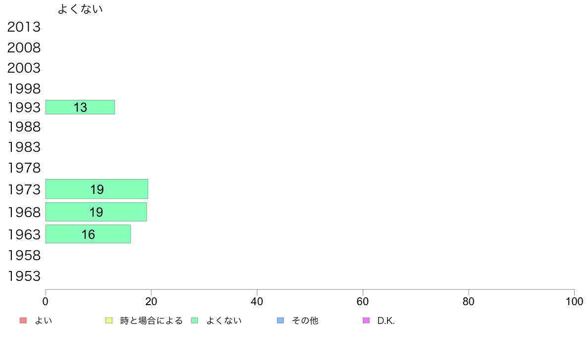Image resolution: width=588 pixels, height=364 pixels.
Task: Click the 2013 year axis label
Action: pyautogui.click(x=24, y=27)
